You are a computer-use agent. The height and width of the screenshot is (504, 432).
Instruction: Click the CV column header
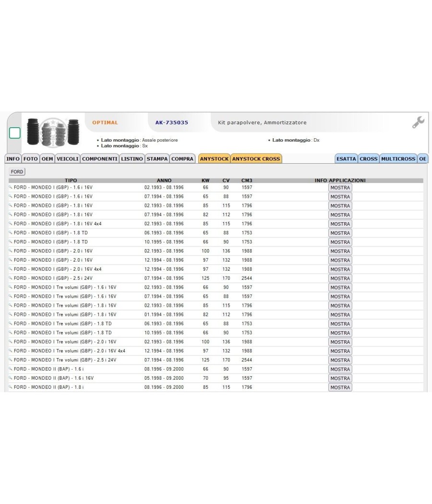point(226,180)
